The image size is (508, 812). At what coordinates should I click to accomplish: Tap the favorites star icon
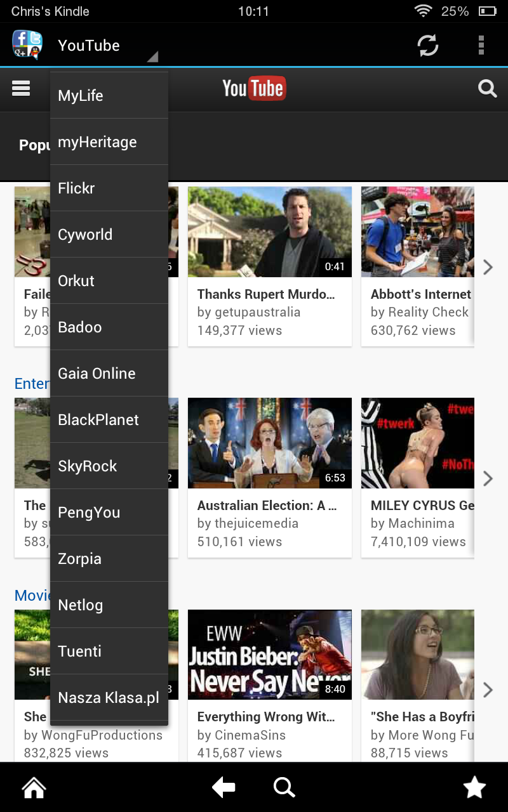pyautogui.click(x=474, y=788)
